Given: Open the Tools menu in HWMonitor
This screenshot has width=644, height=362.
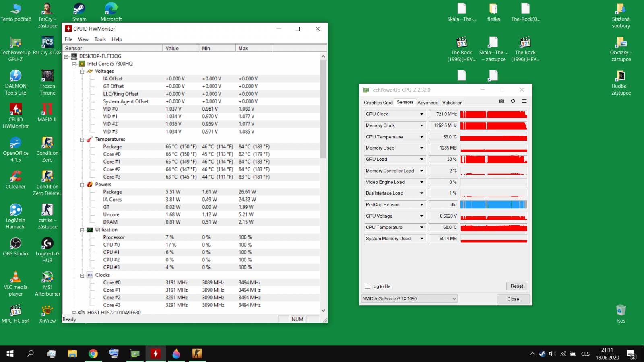Looking at the screenshot, I should [100, 39].
